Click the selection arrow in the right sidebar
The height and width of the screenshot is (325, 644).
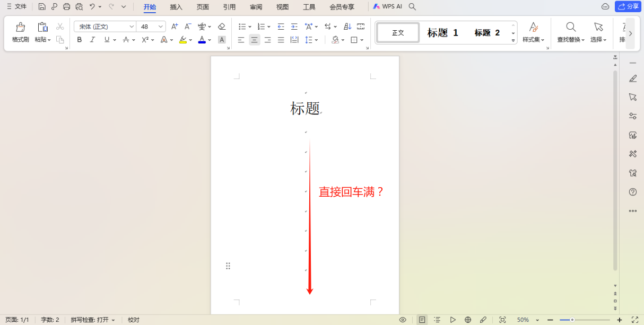[x=632, y=97]
